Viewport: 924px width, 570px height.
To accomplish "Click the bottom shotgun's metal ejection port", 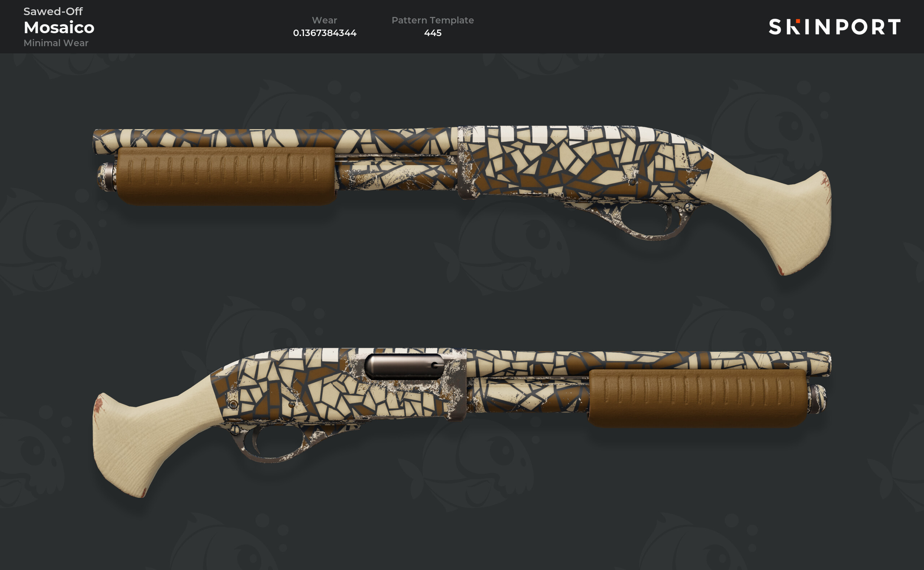I will tap(404, 367).
